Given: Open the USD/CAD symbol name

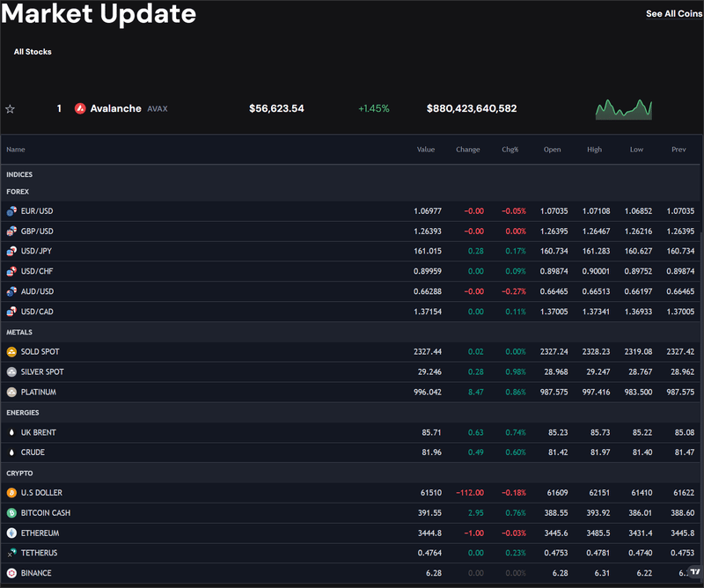Looking at the screenshot, I should pos(37,312).
